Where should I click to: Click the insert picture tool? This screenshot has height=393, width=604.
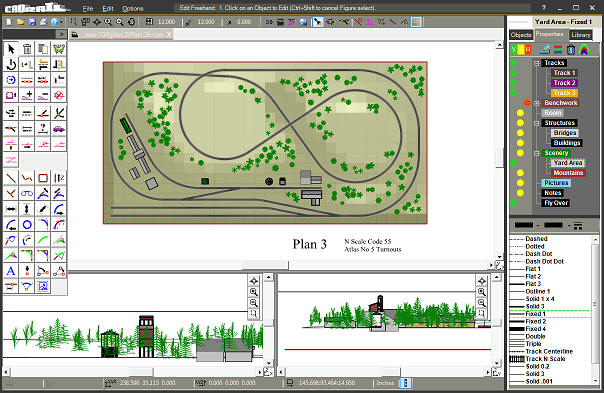(x=43, y=286)
